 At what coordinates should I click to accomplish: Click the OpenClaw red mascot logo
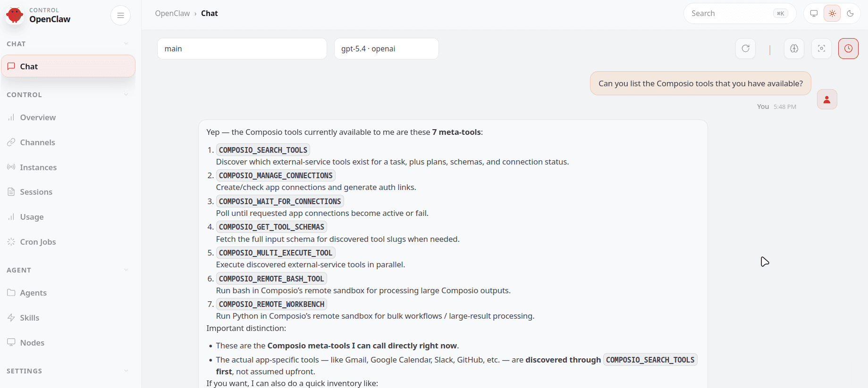coord(15,15)
